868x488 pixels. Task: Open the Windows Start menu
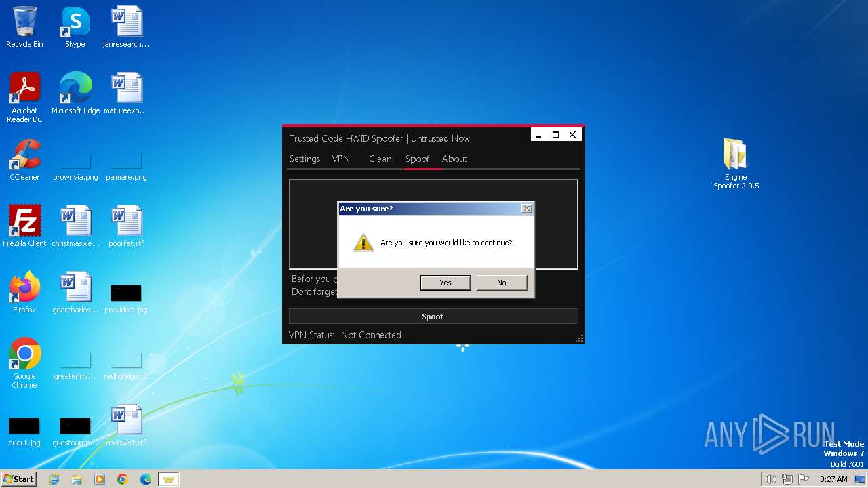click(x=18, y=479)
